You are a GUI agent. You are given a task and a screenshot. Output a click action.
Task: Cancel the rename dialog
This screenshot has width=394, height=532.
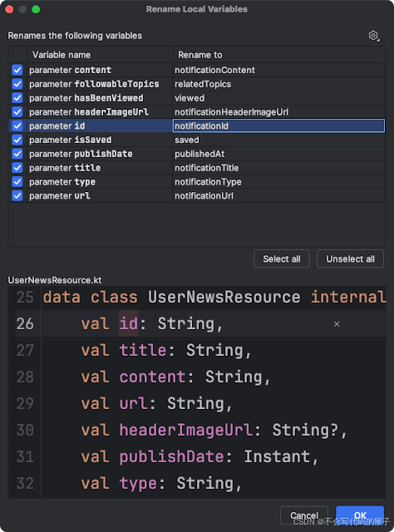pos(304,515)
